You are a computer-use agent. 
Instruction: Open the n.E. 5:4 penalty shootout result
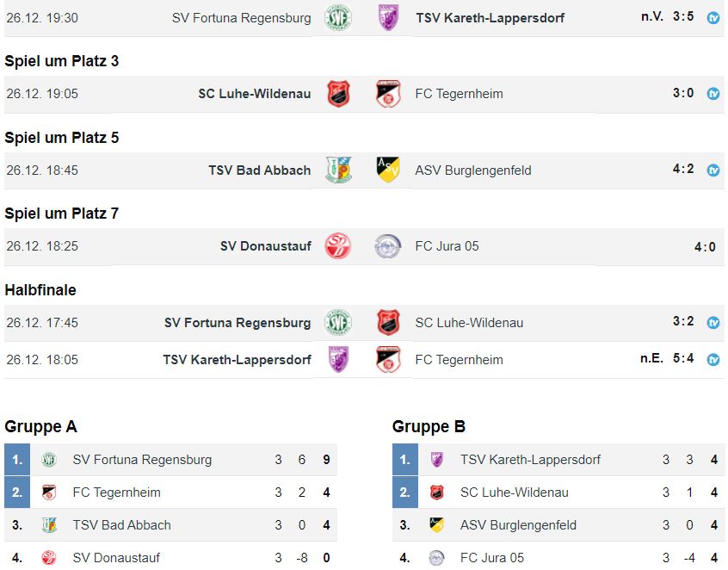click(667, 358)
